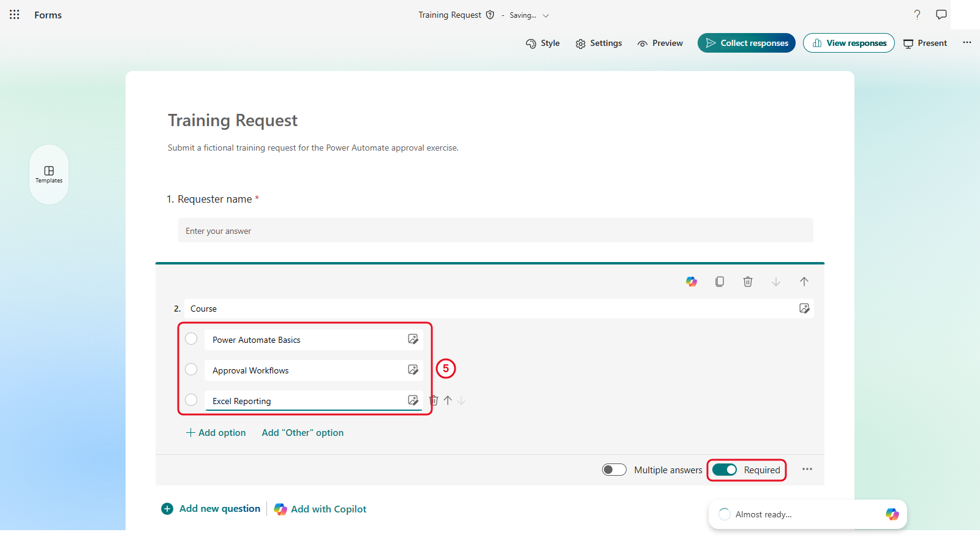Viewport: 980px width, 551px height.
Task: Expand the saving status chevron dropdown
Action: (546, 15)
